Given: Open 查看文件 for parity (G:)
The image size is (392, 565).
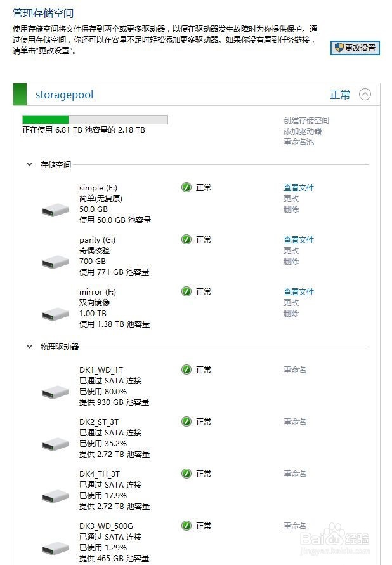Looking at the screenshot, I should pos(298,239).
